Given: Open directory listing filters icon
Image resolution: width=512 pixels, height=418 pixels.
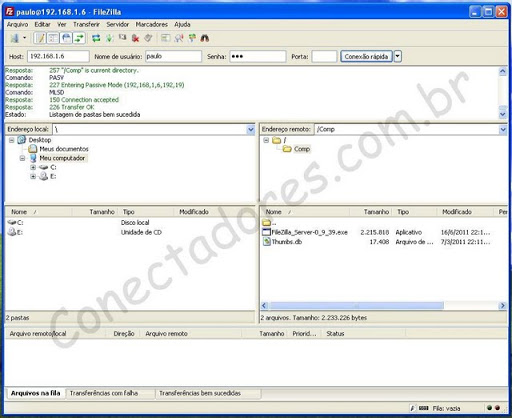Looking at the screenshot, I should (x=165, y=38).
